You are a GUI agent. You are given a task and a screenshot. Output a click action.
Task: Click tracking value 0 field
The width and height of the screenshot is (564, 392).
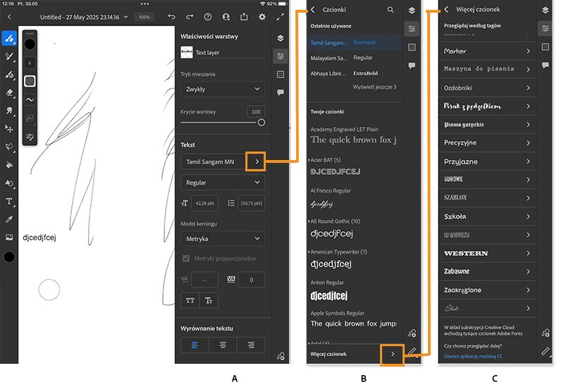(252, 280)
